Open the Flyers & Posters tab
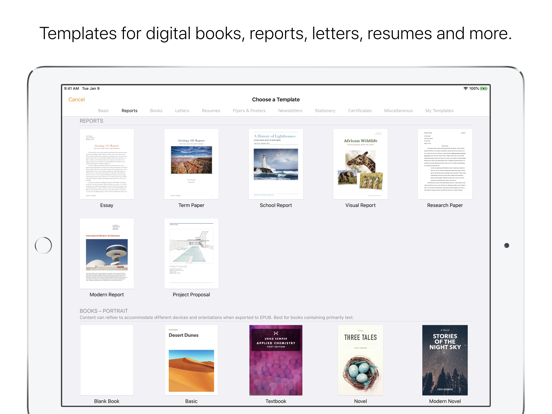 249,111
